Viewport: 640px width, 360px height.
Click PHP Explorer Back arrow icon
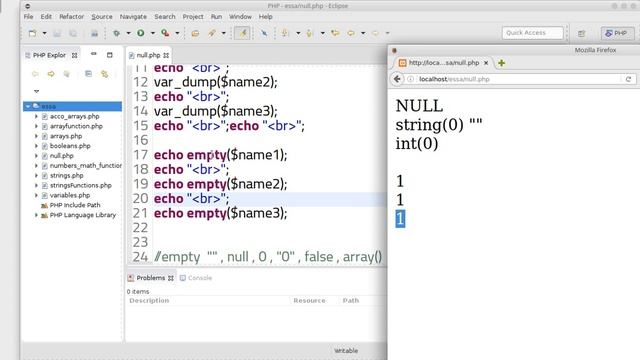[35, 74]
